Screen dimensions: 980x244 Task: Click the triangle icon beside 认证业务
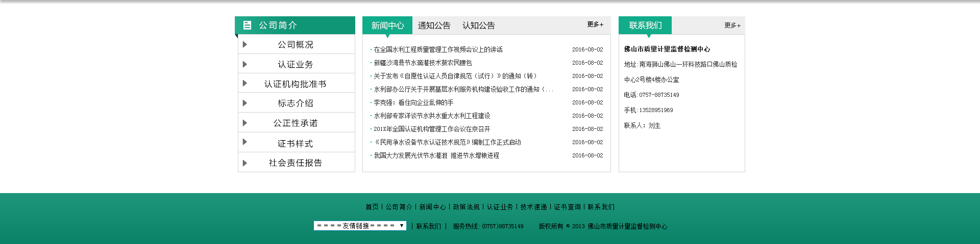click(245, 64)
